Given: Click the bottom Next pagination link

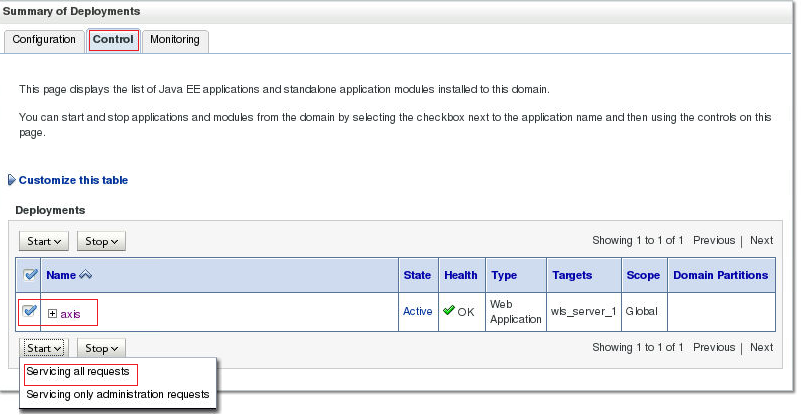Looking at the screenshot, I should pyautogui.click(x=761, y=347).
